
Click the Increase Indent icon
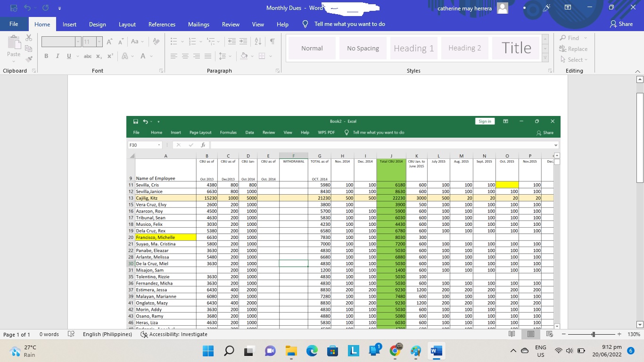[x=243, y=42]
